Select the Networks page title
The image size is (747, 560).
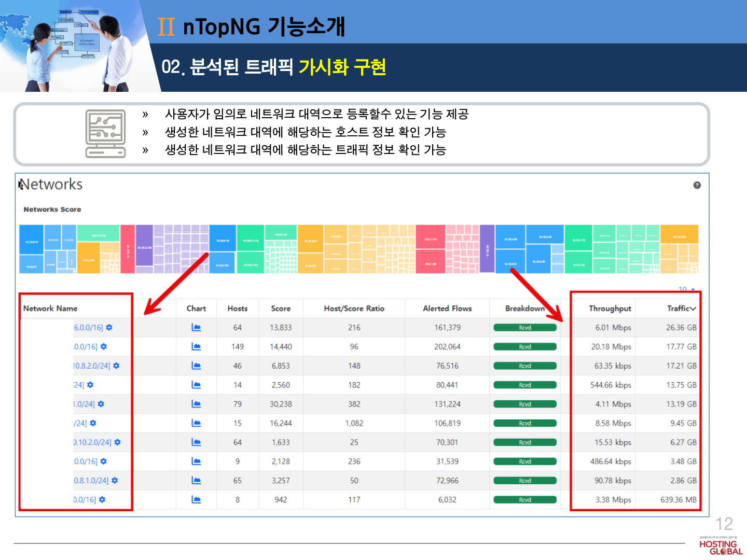[51, 185]
